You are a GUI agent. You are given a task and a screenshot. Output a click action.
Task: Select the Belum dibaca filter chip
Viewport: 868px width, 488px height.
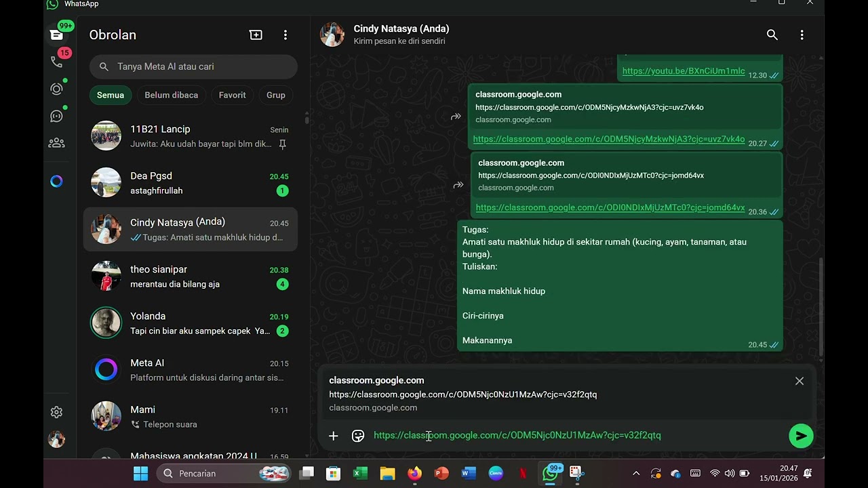pos(172,95)
